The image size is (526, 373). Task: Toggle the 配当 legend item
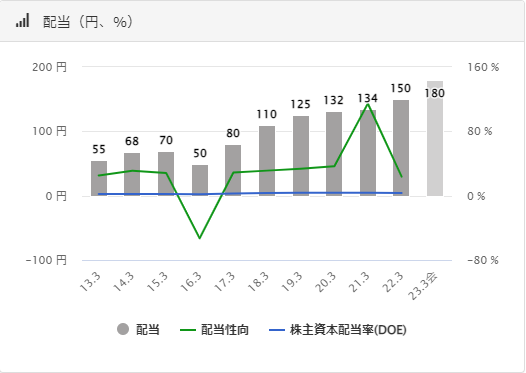[138, 329]
